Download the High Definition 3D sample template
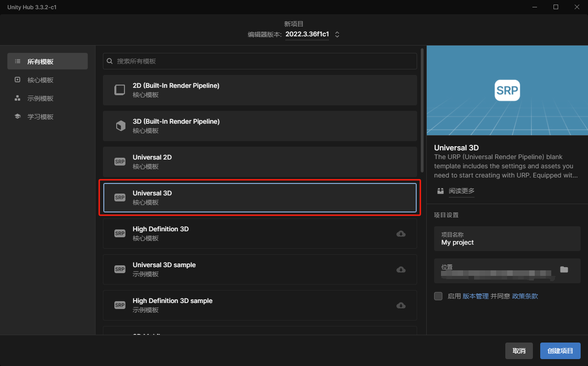This screenshot has width=588, height=366. [x=401, y=305]
